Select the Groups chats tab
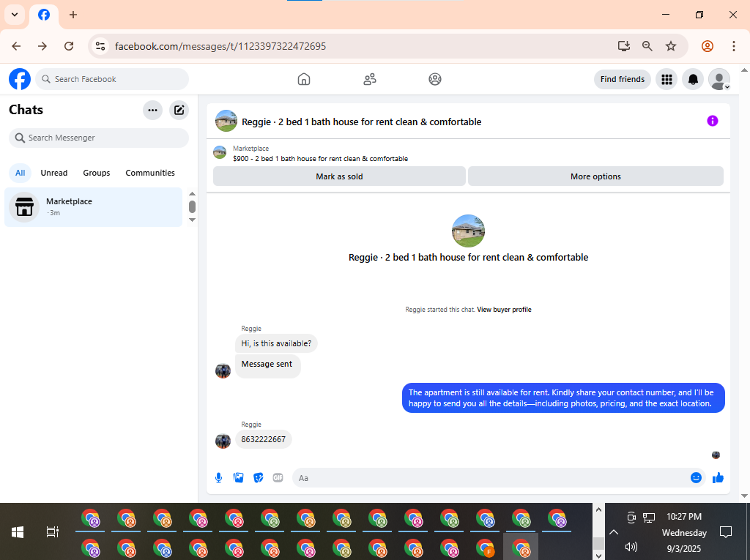 [97, 173]
